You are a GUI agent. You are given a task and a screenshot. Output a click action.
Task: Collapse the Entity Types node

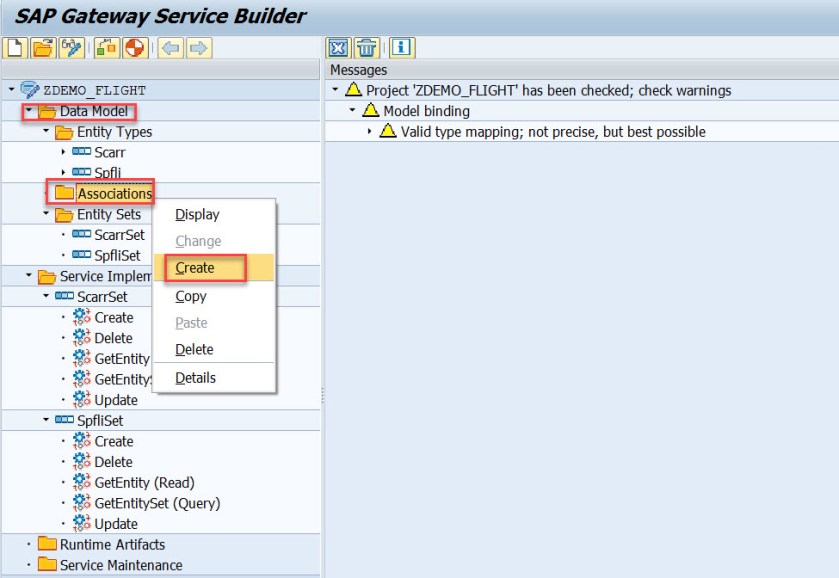pos(46,131)
